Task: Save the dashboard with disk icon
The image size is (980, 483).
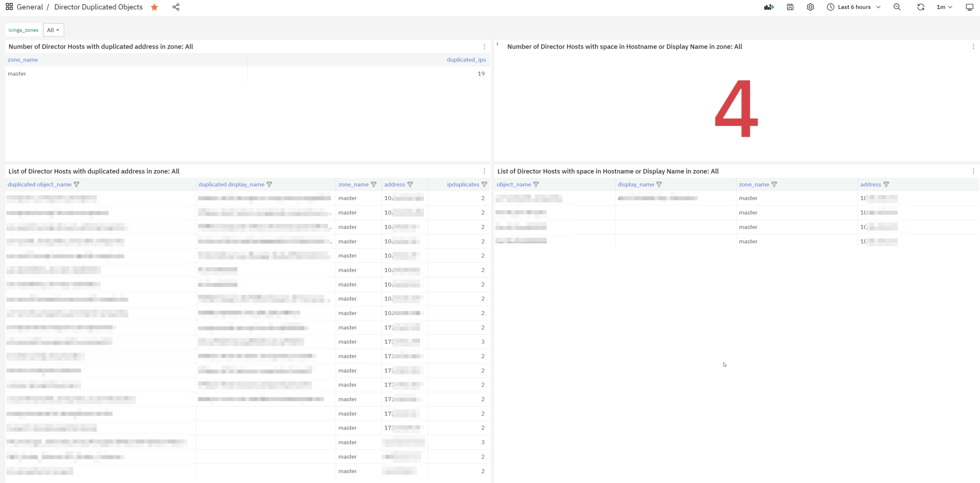Action: coord(790,7)
